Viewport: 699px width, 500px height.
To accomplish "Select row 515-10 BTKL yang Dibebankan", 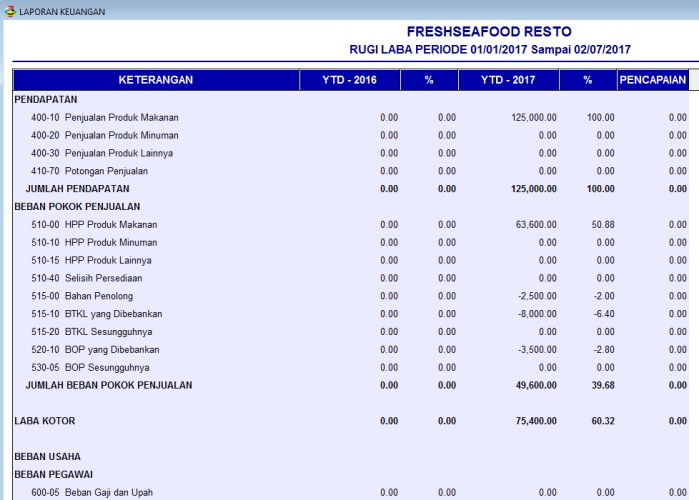I will pos(351,314).
